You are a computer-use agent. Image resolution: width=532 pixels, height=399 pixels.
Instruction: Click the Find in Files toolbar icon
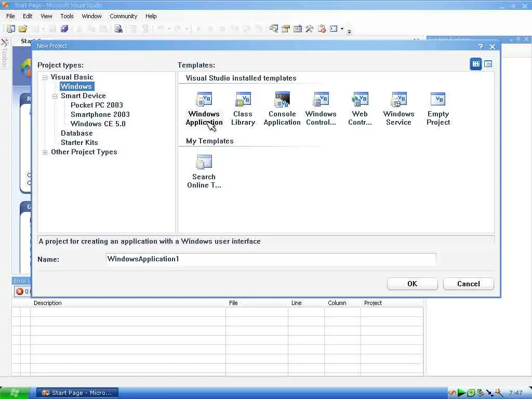click(x=118, y=29)
